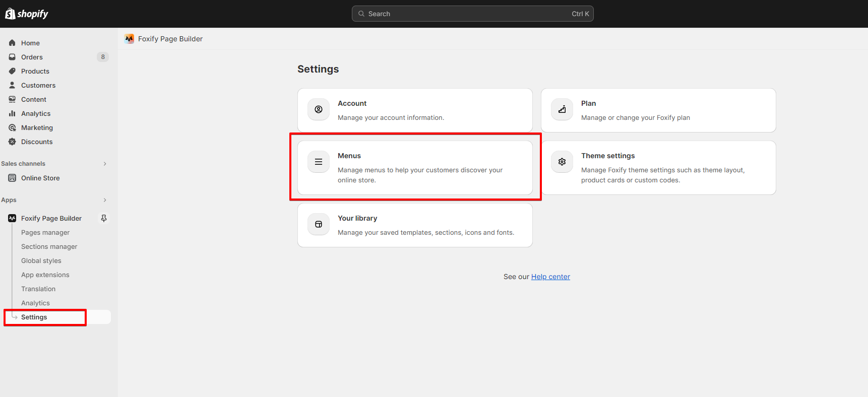The image size is (868, 397).
Task: Click the Settings page heading
Action: click(318, 69)
